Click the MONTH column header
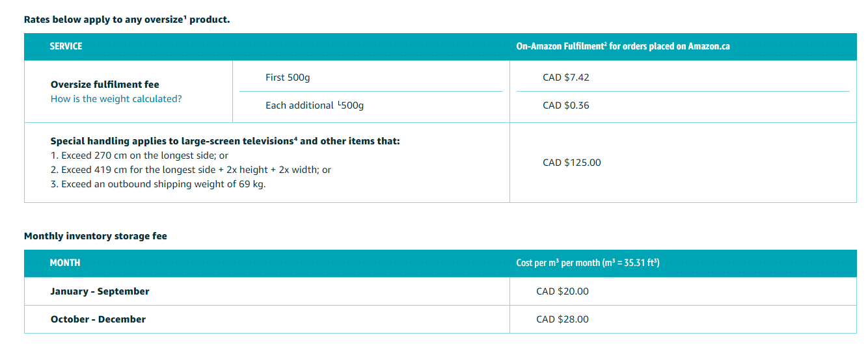The height and width of the screenshot is (344, 868). 65,263
